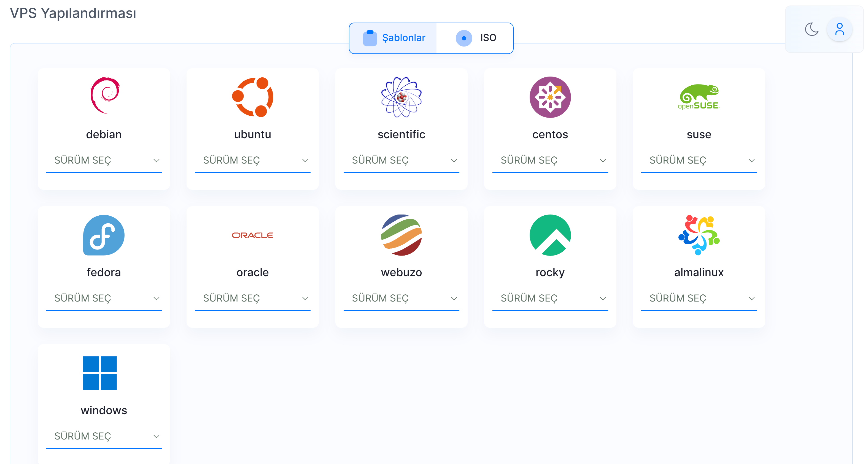The width and height of the screenshot is (868, 464).
Task: Click the openSUSE chameleon logo
Action: coord(699,97)
